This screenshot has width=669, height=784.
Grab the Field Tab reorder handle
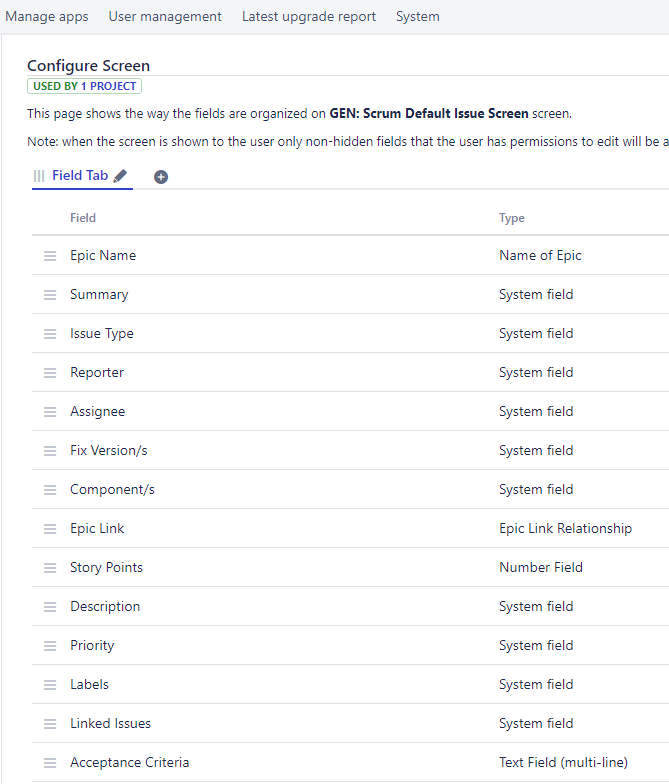pos(39,176)
